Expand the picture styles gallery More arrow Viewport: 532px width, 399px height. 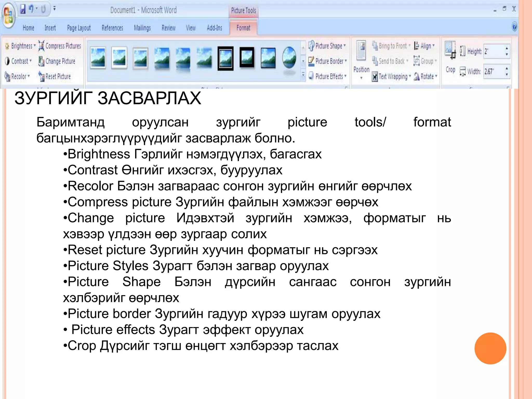tap(303, 75)
